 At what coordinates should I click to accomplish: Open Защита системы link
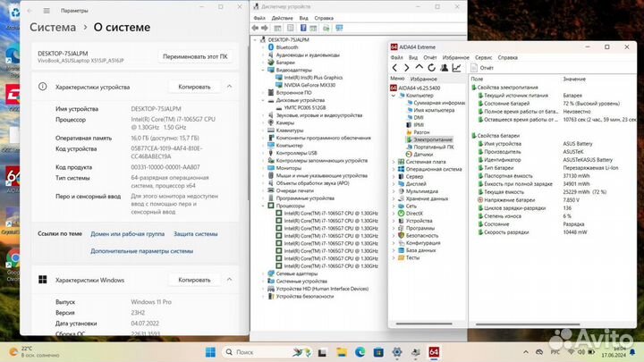(x=196, y=233)
